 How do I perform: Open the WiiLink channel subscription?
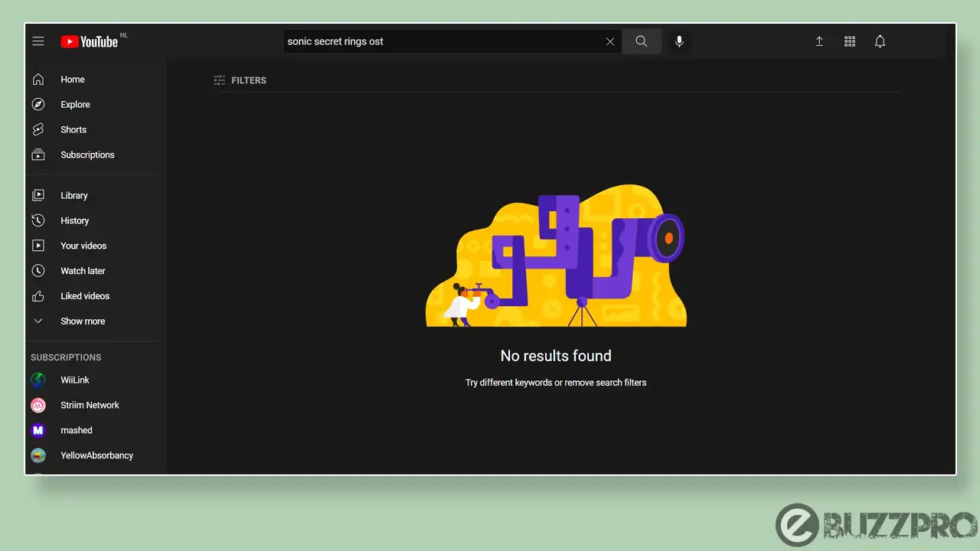[75, 380]
